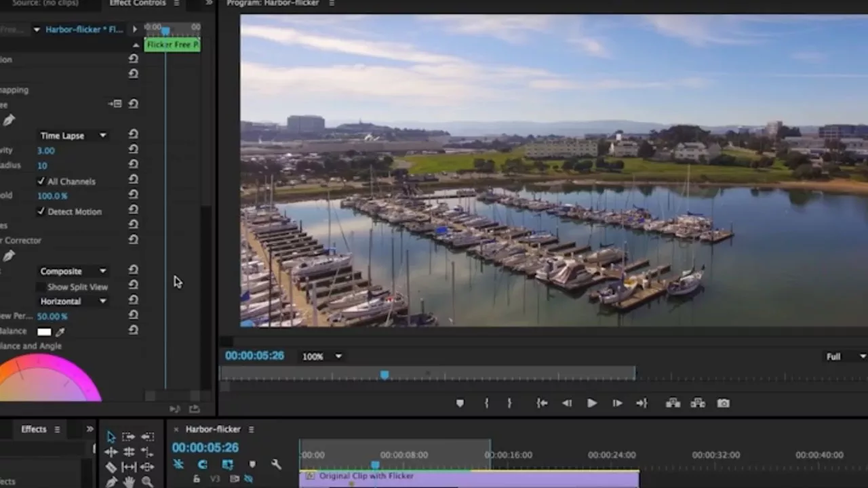Open the Time Lapse dropdown
The height and width of the screenshot is (488, 868).
click(71, 136)
